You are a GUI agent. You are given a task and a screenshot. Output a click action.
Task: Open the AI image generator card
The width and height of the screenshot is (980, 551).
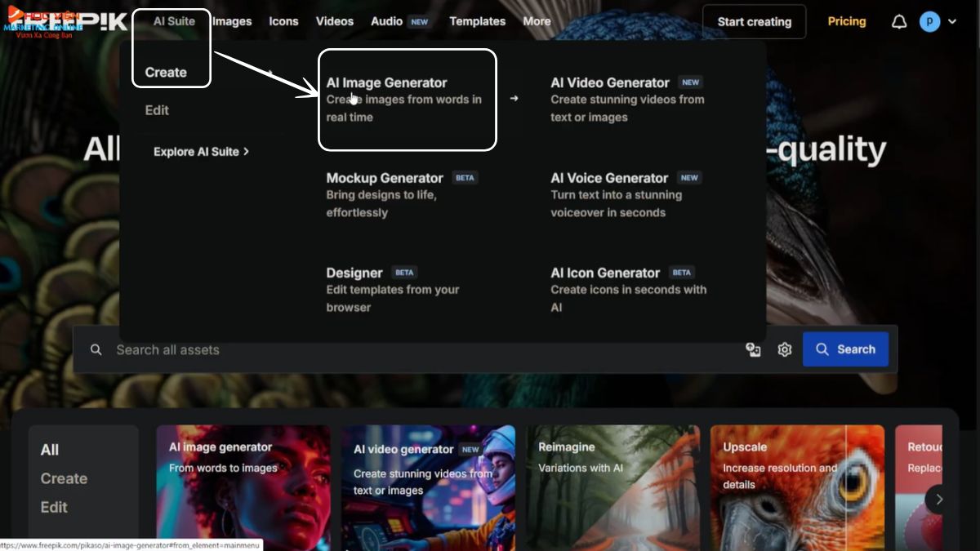pyautogui.click(x=243, y=487)
